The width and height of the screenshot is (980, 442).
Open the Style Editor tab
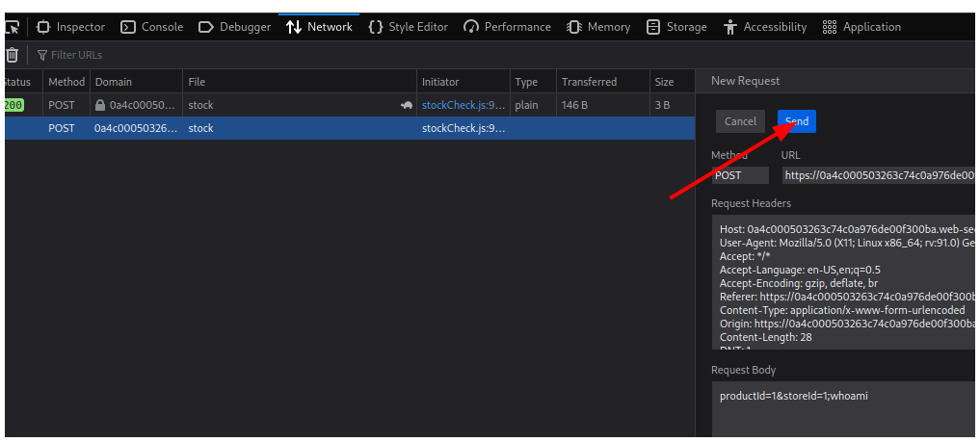(409, 27)
